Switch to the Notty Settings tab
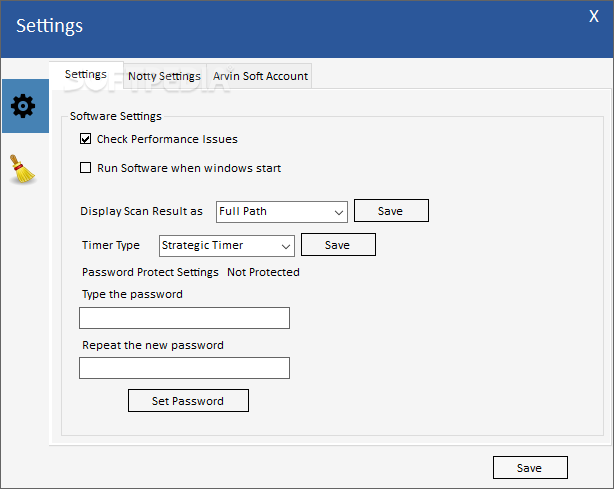The image size is (614, 489). coord(164,76)
